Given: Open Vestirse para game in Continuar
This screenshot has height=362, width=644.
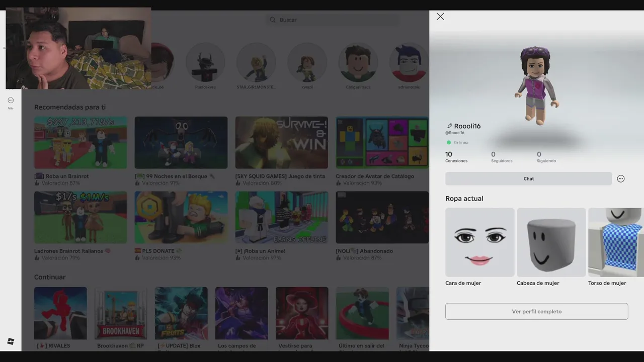Looking at the screenshot, I should click(302, 313).
